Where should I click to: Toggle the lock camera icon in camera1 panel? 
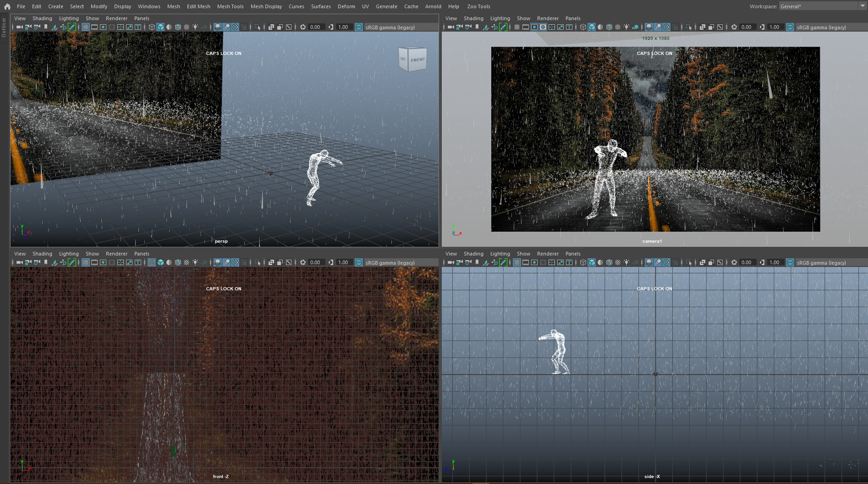coord(459,27)
